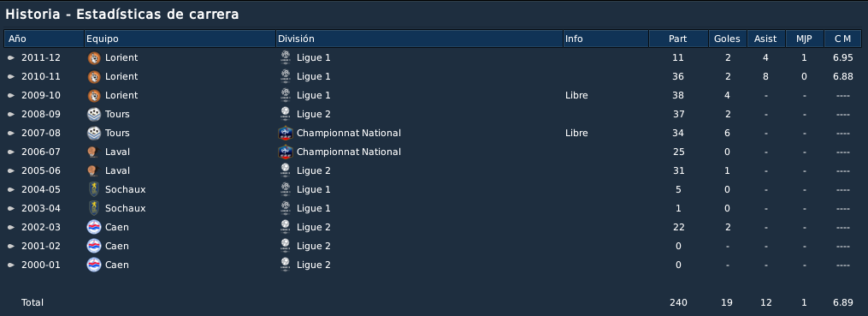Click the Sochaux club badge for 2004-05
This screenshot has height=316, width=868.
click(x=94, y=189)
